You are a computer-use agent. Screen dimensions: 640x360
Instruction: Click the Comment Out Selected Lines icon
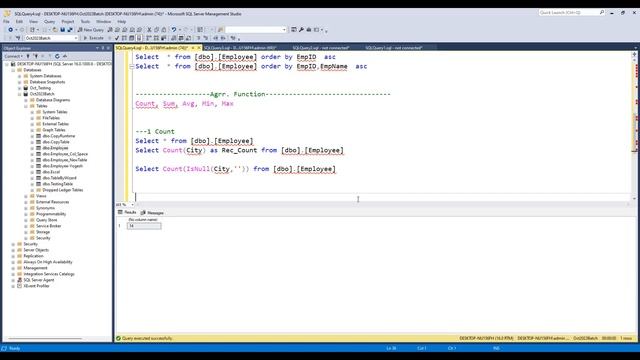click(x=198, y=38)
